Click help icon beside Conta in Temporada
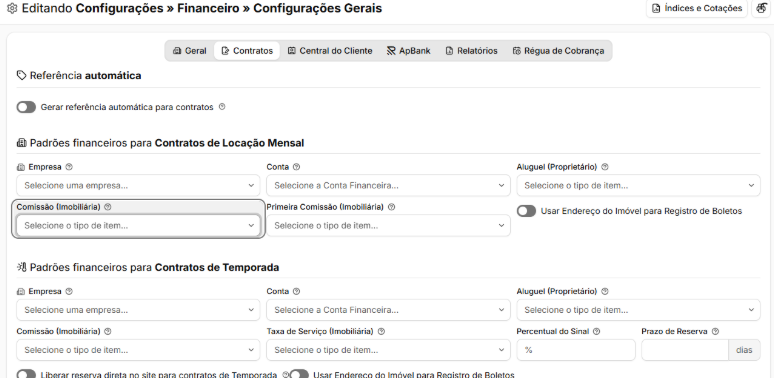 point(296,291)
